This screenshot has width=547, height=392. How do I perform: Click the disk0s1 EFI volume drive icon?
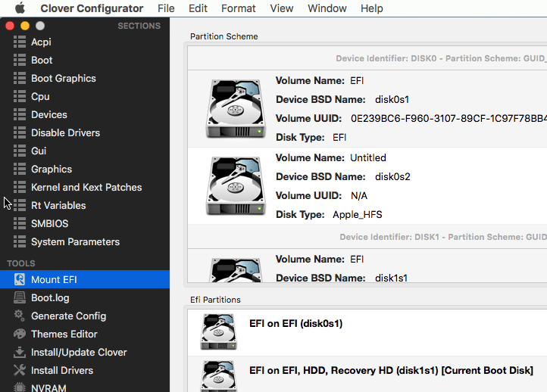coord(236,108)
